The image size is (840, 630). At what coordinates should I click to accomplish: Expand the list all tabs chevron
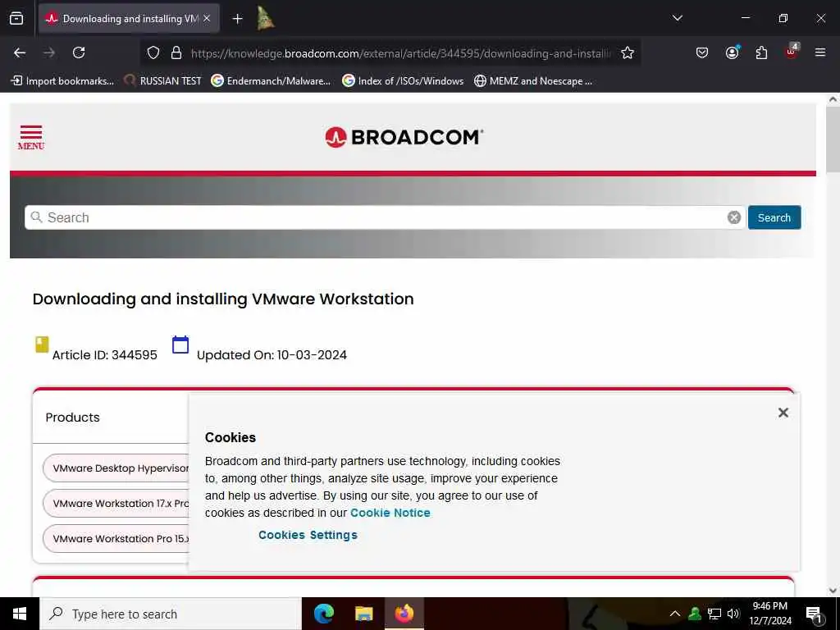click(x=677, y=18)
